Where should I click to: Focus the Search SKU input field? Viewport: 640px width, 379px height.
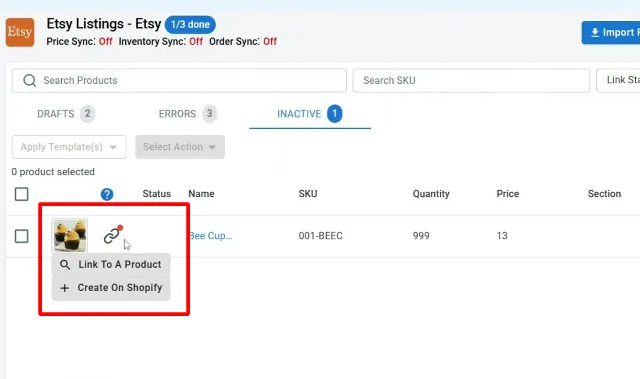(471, 80)
